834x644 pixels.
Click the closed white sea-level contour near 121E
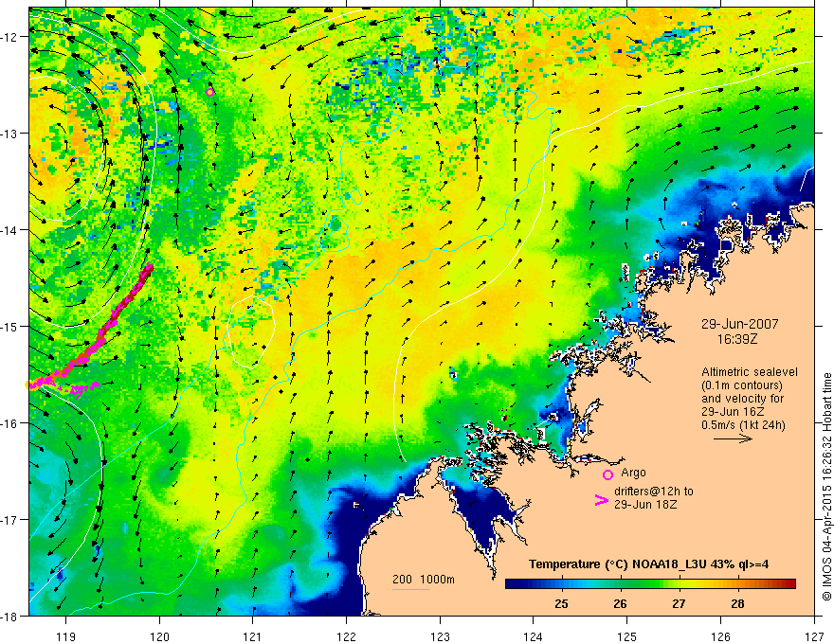[251, 332]
